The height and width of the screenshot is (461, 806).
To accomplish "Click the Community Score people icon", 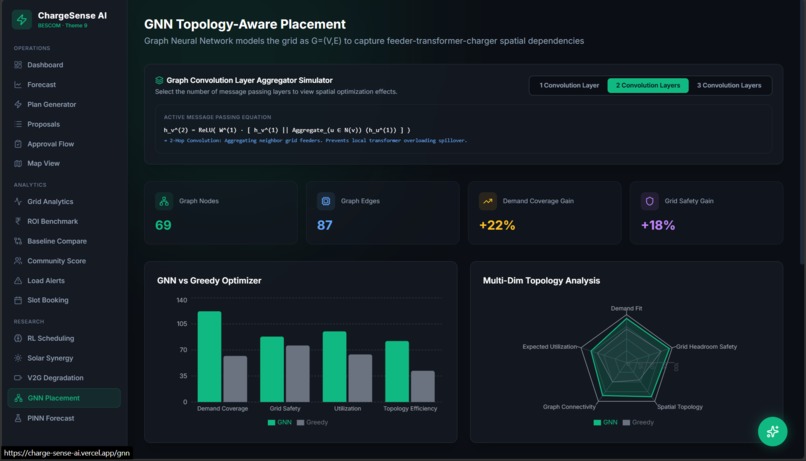I will (x=18, y=261).
